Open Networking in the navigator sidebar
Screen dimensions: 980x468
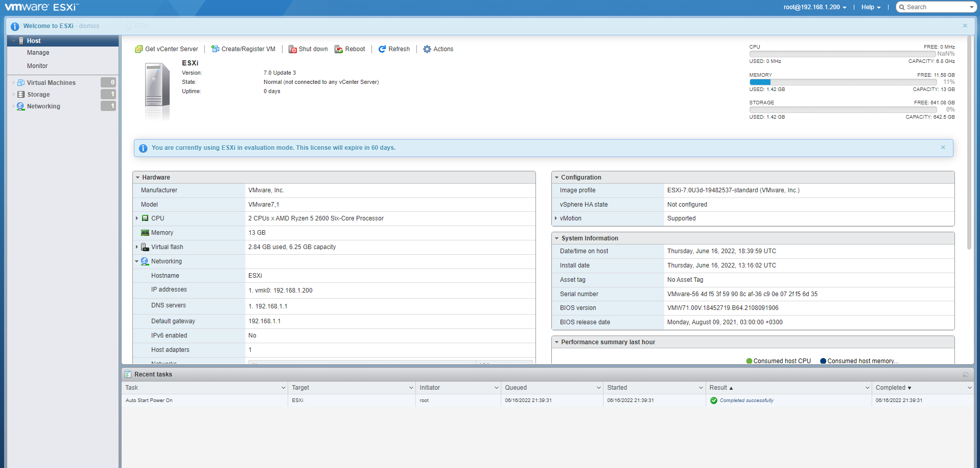coord(43,106)
